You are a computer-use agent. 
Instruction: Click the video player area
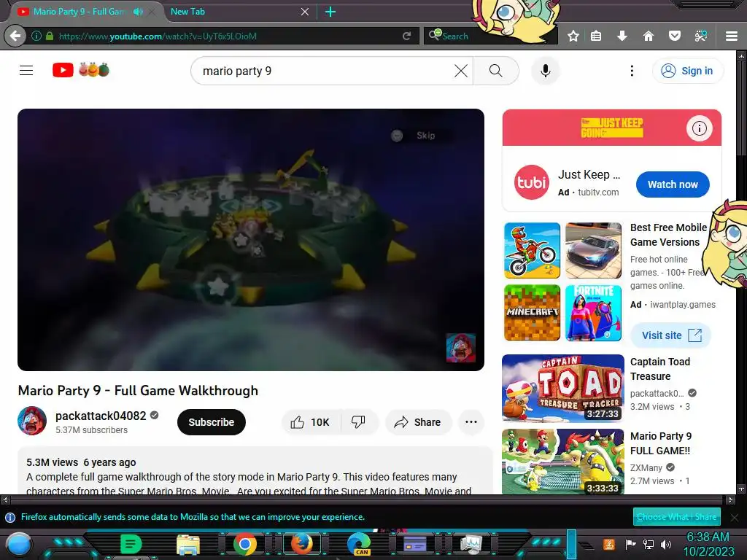coord(251,239)
